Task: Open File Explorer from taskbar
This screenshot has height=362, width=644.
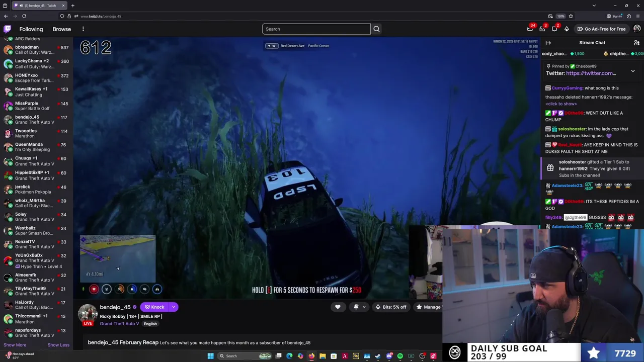Action: 323,356
